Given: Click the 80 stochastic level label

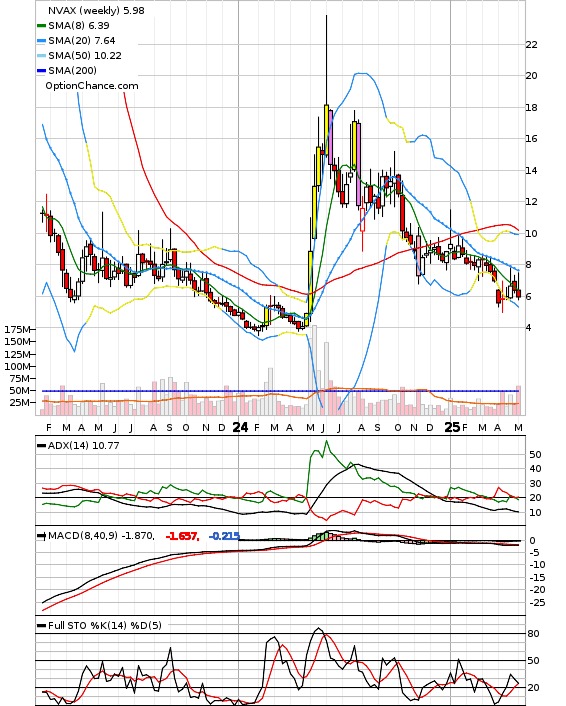Looking at the screenshot, I should pyautogui.click(x=534, y=634).
